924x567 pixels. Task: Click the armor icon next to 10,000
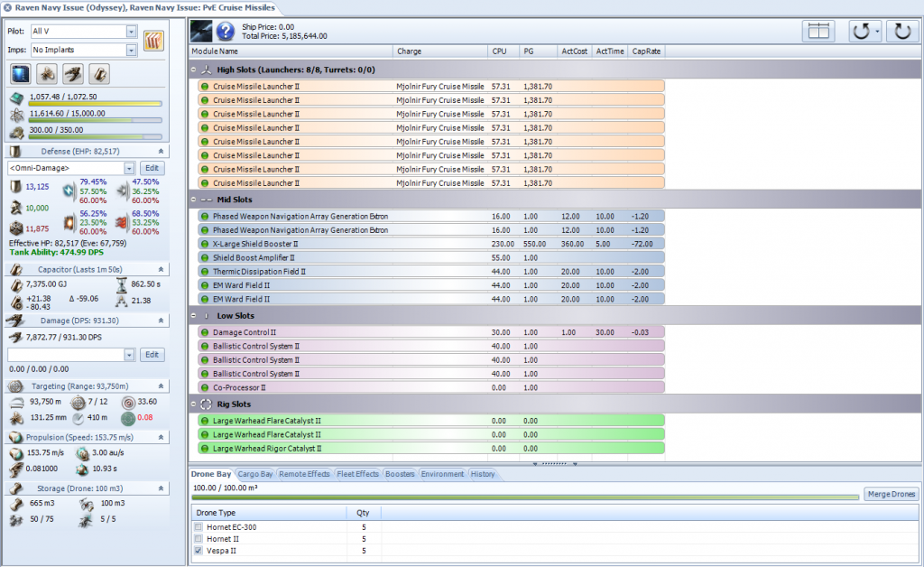(x=16, y=208)
